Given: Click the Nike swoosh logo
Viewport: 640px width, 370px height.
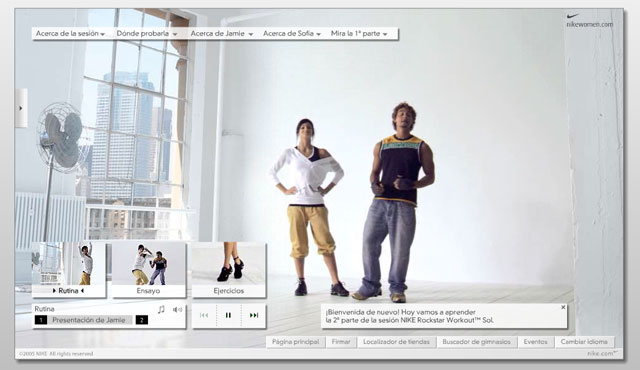Looking at the screenshot, I should click(x=573, y=16).
